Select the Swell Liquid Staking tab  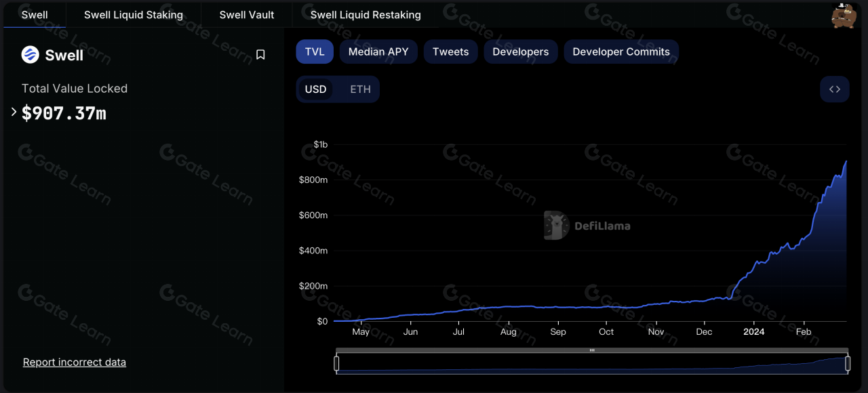pos(133,14)
